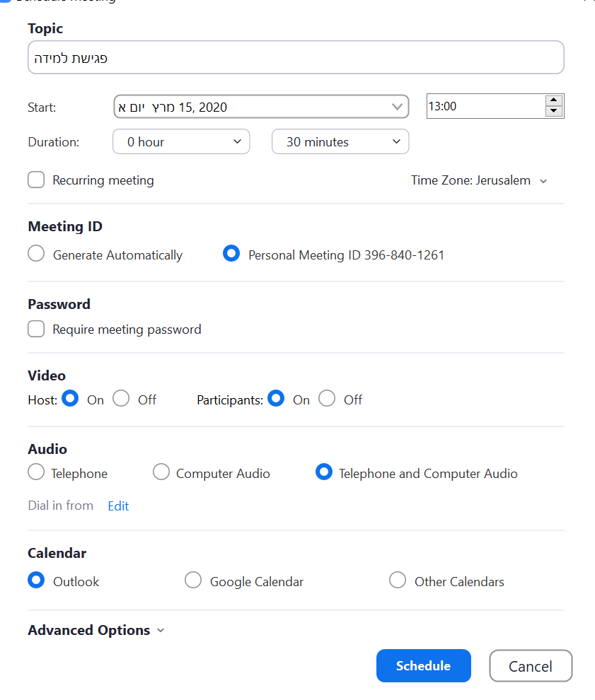Open the Start date dropdown
The height and width of the screenshot is (700, 595).
click(261, 107)
